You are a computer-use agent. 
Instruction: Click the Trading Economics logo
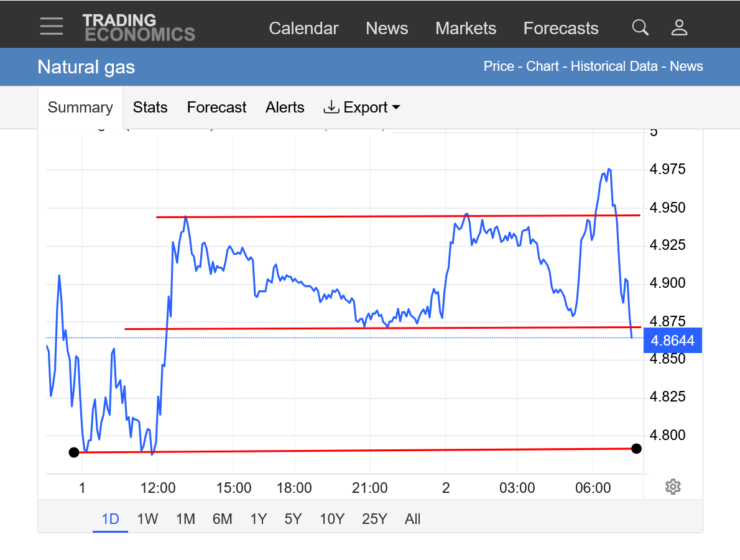(x=139, y=27)
